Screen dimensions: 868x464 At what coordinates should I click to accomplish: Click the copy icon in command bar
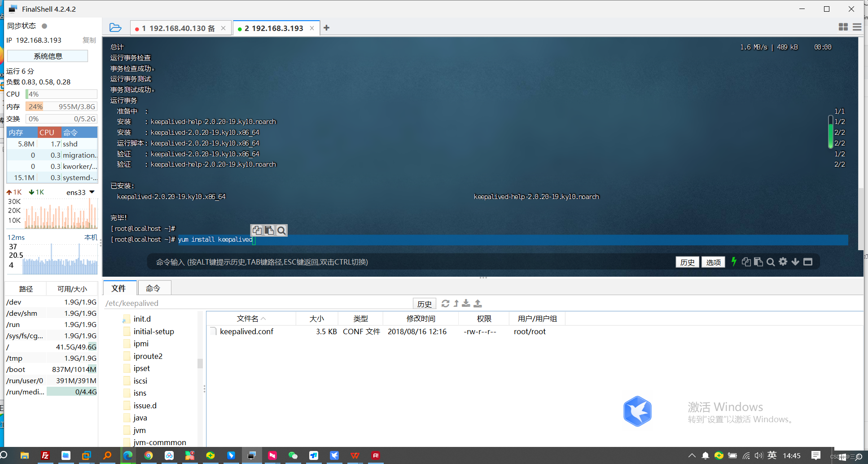(x=746, y=262)
